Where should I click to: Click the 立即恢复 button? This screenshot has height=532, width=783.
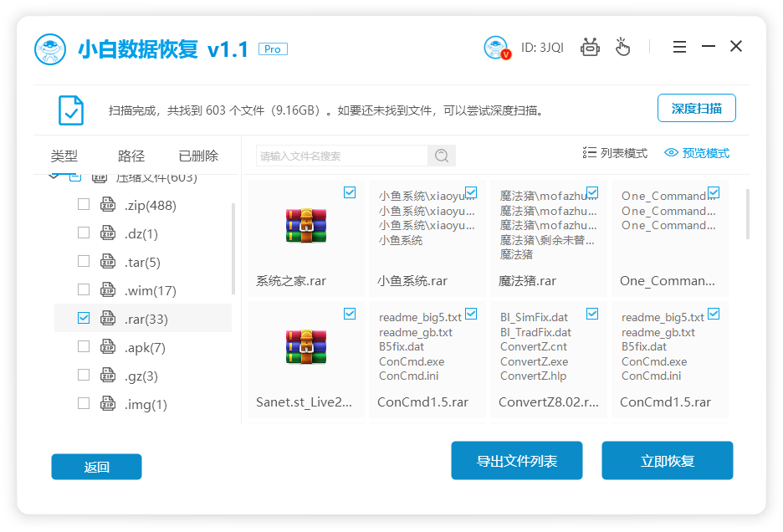668,461
